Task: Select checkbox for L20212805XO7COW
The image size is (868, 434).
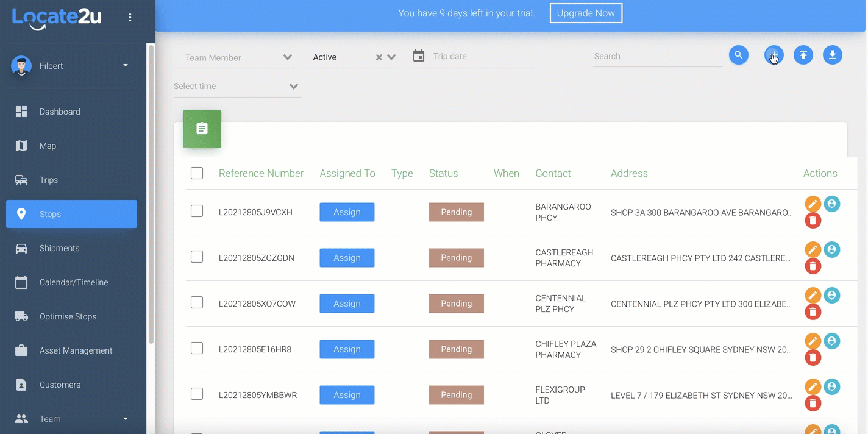Action: 197,302
